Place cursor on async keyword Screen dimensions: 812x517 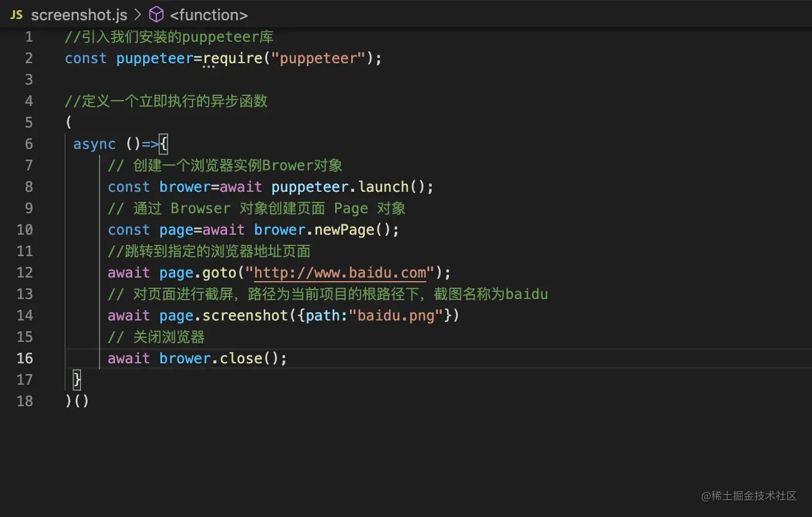95,144
